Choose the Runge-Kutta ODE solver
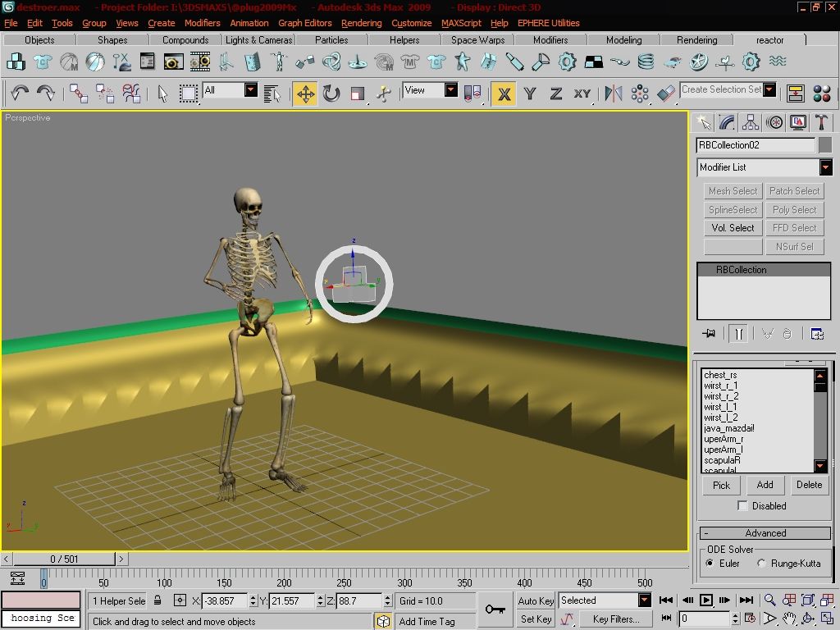Image resolution: width=840 pixels, height=630 pixels. pos(761,563)
